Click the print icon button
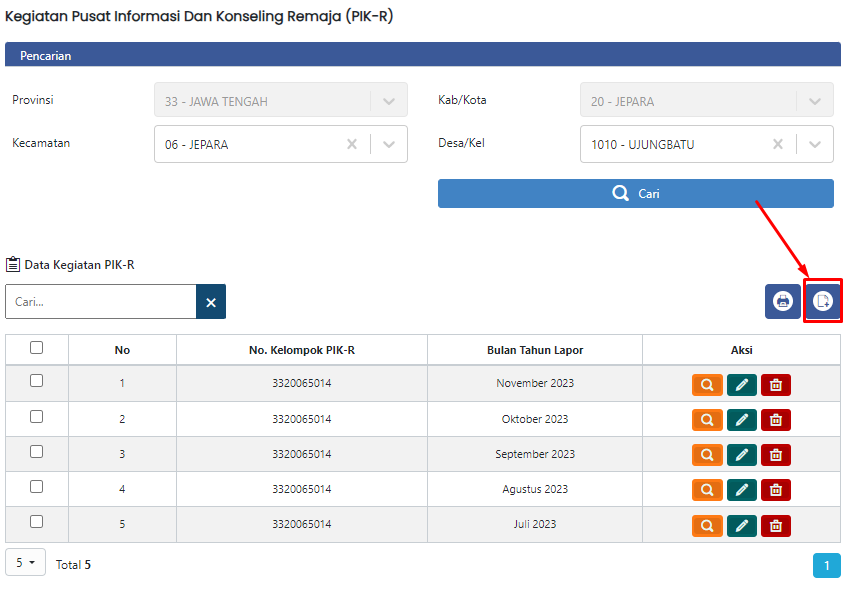The image size is (854, 596). pyautogui.click(x=783, y=301)
